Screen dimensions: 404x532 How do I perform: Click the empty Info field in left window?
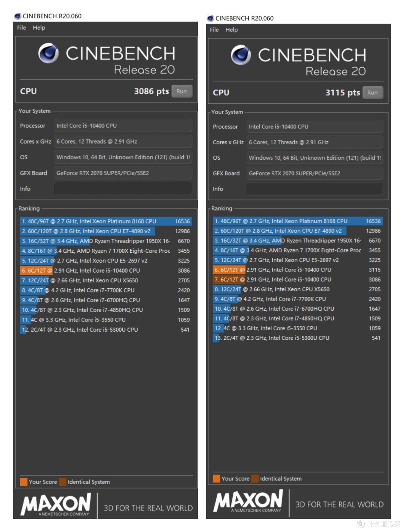tap(123, 189)
